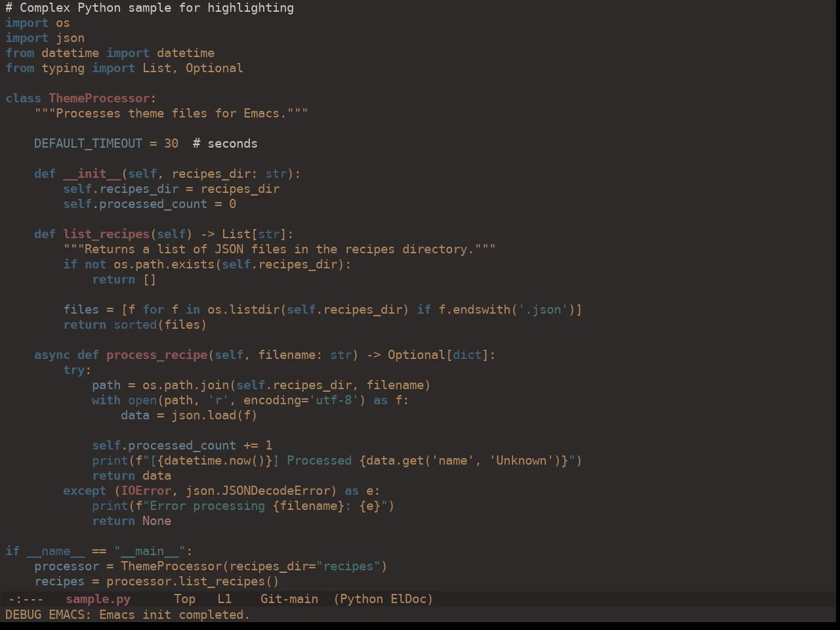Screen dimensions: 840x630
Task: Click the 'return sorted(files)' line
Action: point(135,325)
